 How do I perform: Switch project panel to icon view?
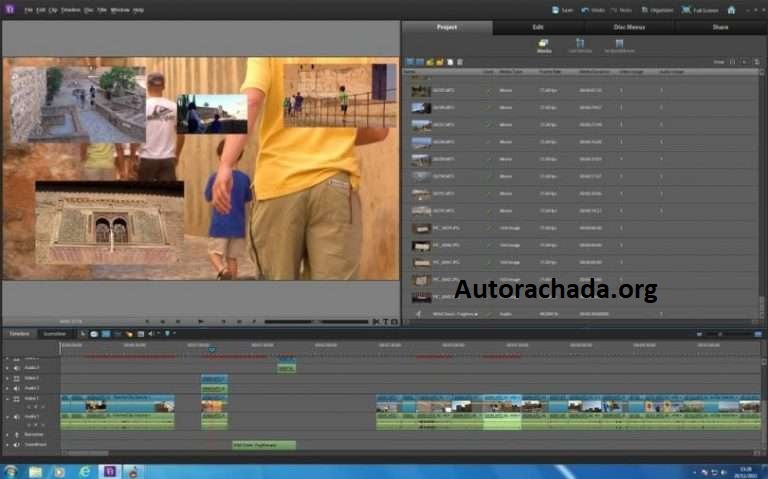(419, 62)
